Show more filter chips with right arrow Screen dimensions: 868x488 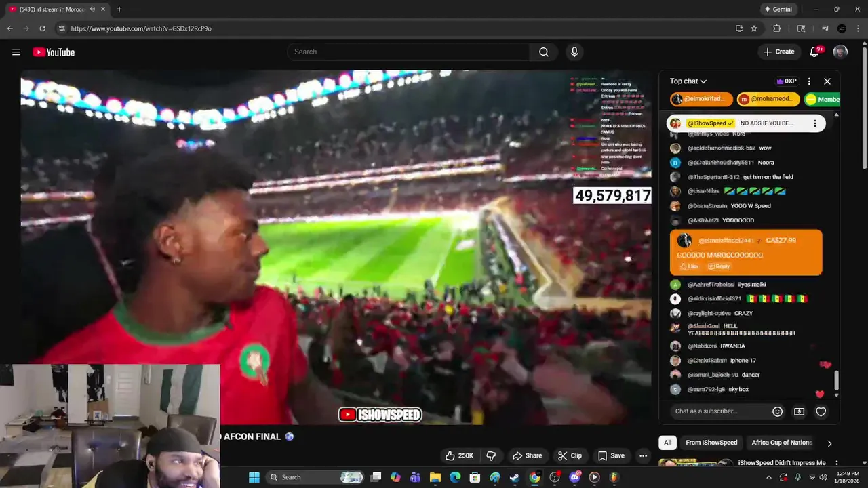tap(829, 443)
